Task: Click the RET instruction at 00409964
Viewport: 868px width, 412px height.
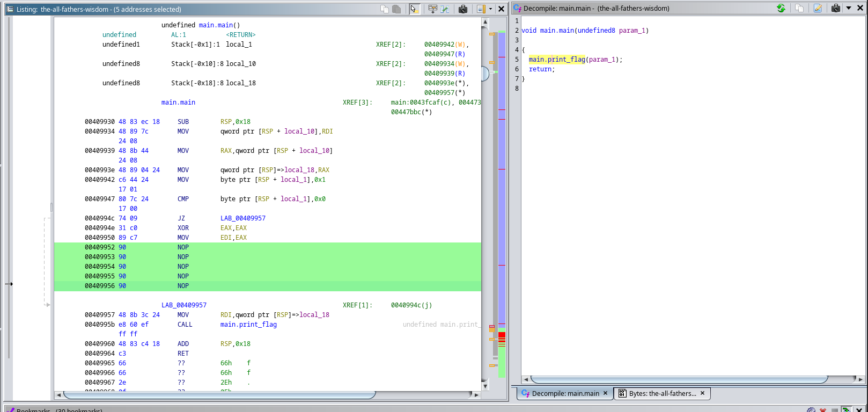Action: pos(183,354)
